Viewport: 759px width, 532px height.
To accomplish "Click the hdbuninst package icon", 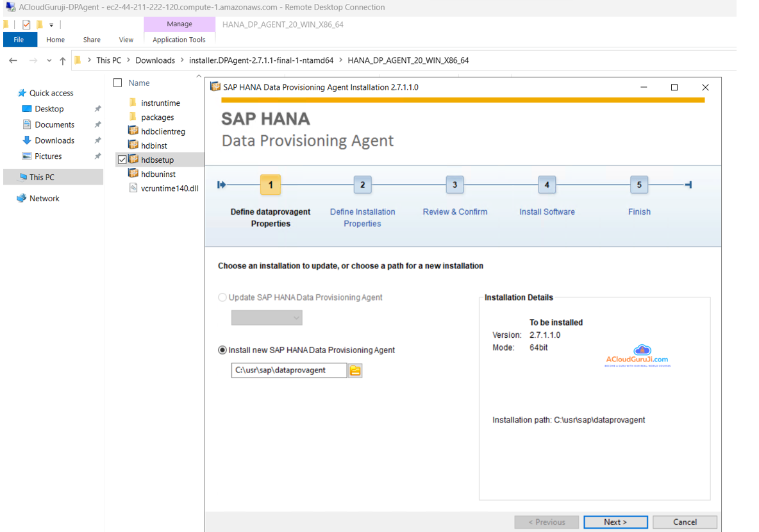I will 133,174.
